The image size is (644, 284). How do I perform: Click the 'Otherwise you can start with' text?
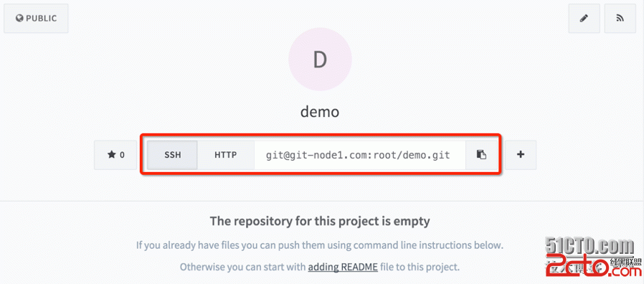(x=243, y=268)
